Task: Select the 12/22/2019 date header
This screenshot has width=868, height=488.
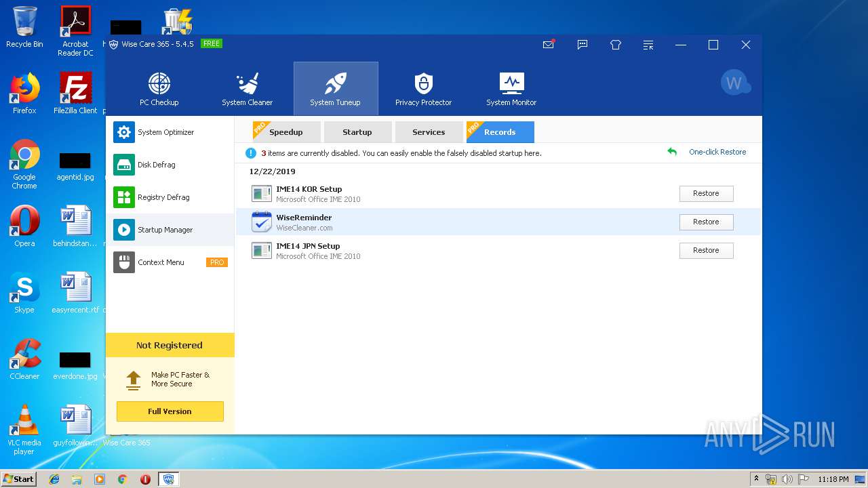Action: pyautogui.click(x=272, y=171)
